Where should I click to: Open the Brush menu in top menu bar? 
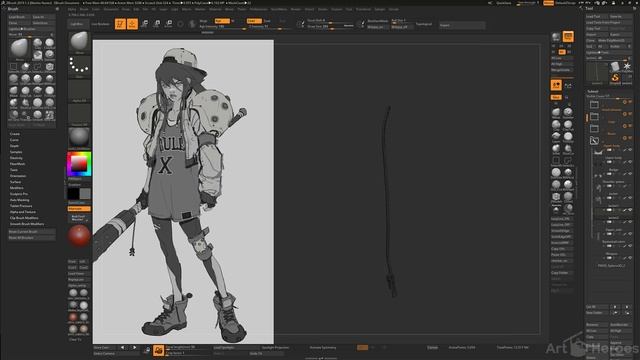point(84,9)
